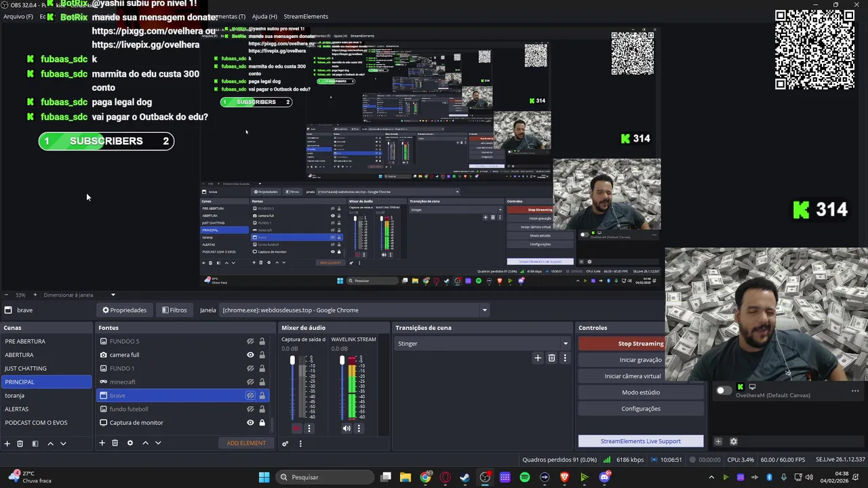Show the brave source
868x488 pixels.
tap(250, 396)
